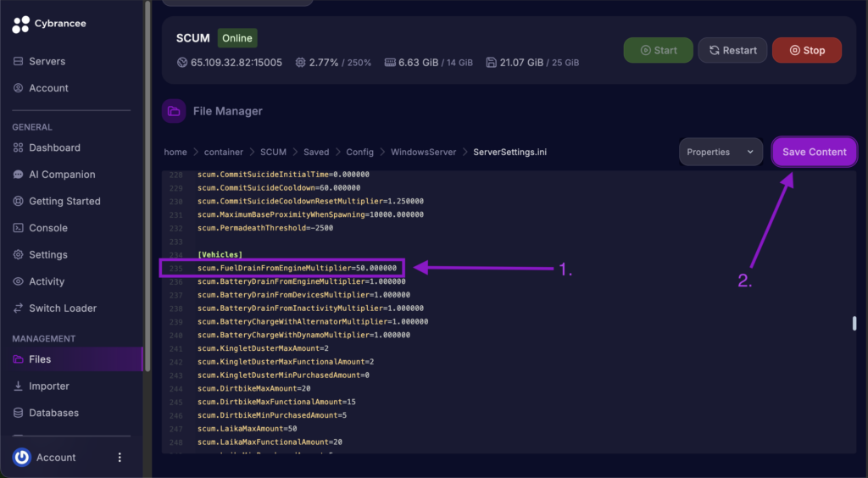Screen dimensions: 868x478
Task: Open Getting Started guide
Action: click(64, 202)
